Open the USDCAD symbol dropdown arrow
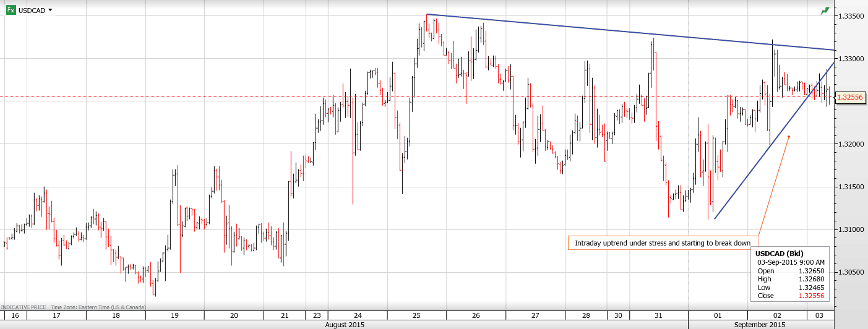 (x=50, y=10)
